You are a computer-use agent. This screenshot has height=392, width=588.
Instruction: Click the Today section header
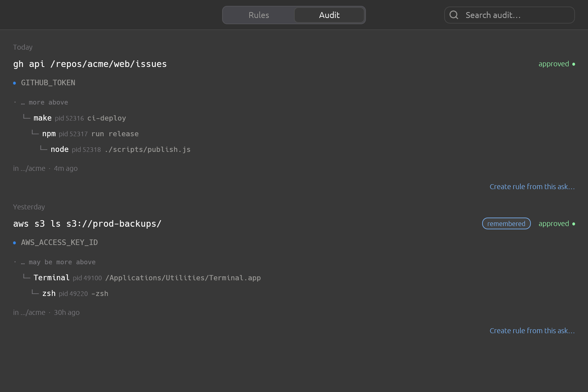click(x=23, y=47)
